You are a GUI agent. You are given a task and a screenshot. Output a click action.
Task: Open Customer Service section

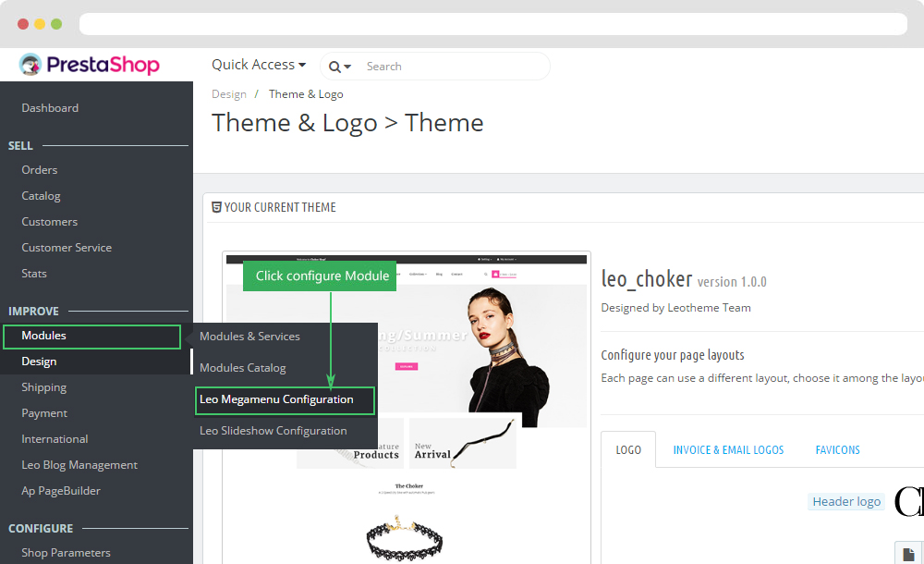[x=67, y=248]
